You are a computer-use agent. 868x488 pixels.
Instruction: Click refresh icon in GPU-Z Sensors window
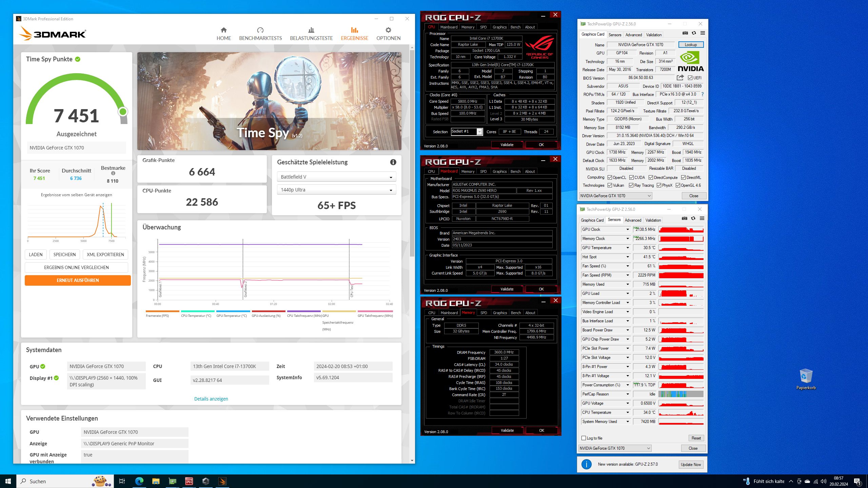coord(693,219)
